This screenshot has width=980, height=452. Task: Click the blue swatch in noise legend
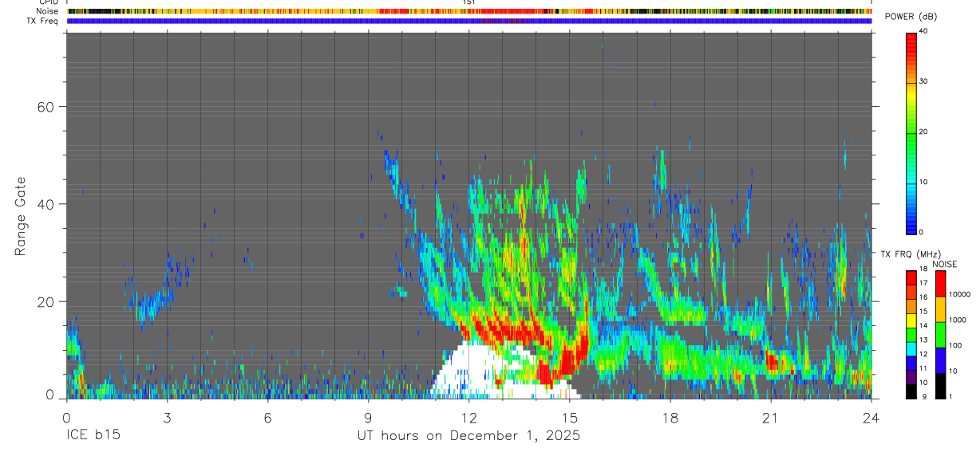(940, 360)
